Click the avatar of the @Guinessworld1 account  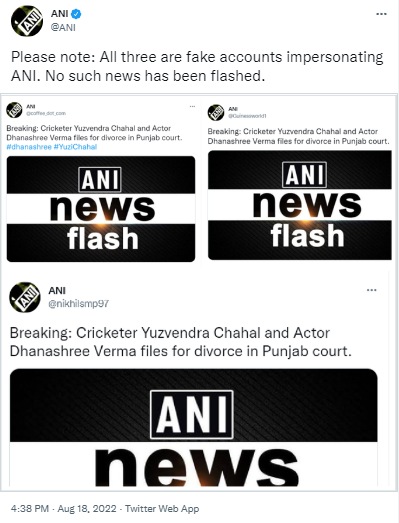216,112
